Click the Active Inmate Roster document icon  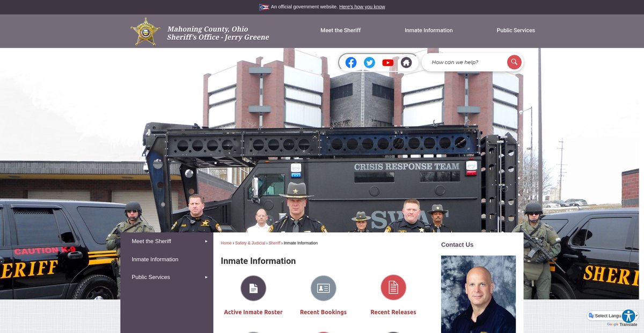pyautogui.click(x=253, y=288)
